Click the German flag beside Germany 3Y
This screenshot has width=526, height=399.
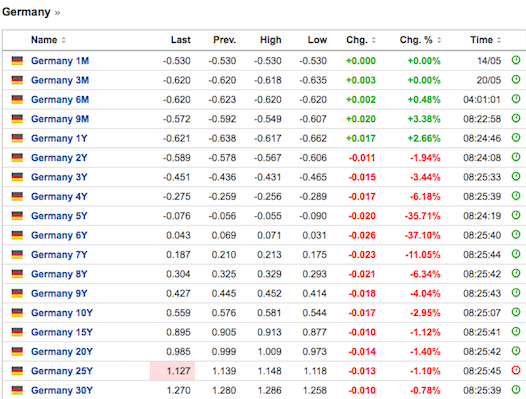(x=17, y=177)
